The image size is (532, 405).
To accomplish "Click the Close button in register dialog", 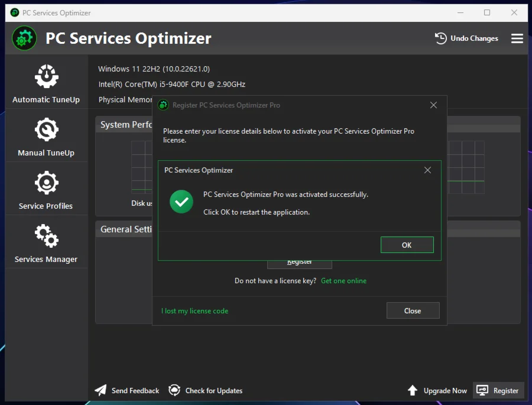I will coord(413,310).
